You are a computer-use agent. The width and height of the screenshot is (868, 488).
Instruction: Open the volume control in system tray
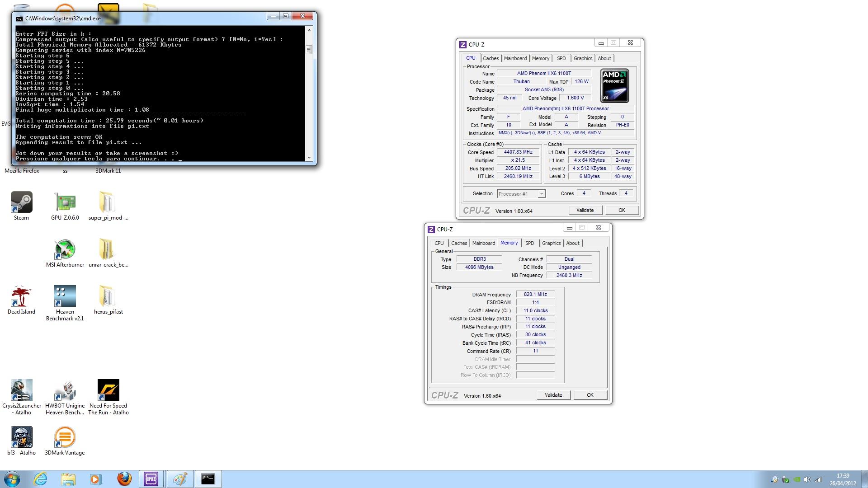[807, 480]
